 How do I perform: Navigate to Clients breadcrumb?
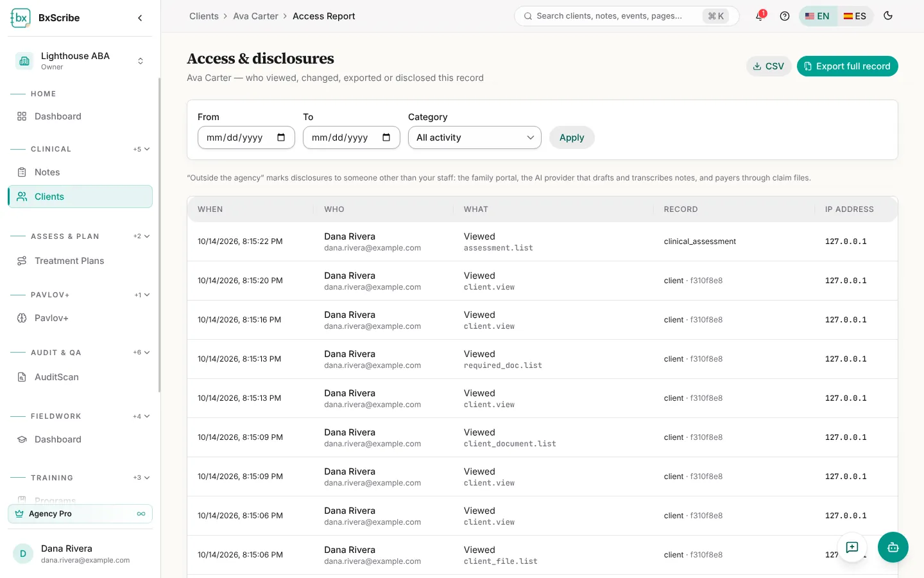tap(204, 16)
